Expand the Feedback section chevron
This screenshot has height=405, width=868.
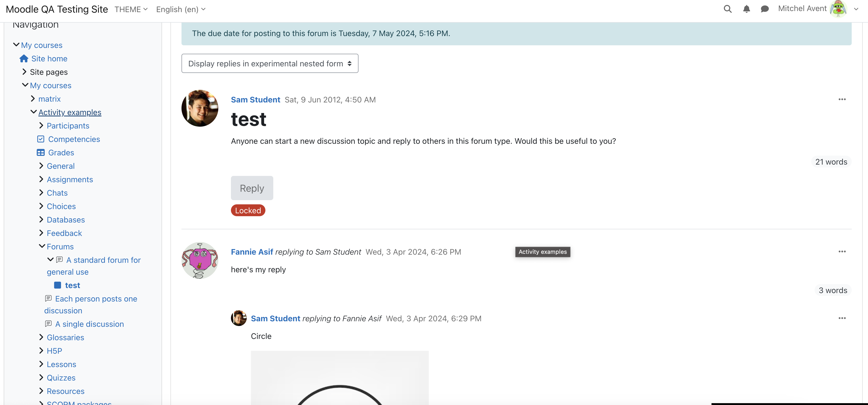pyautogui.click(x=41, y=233)
